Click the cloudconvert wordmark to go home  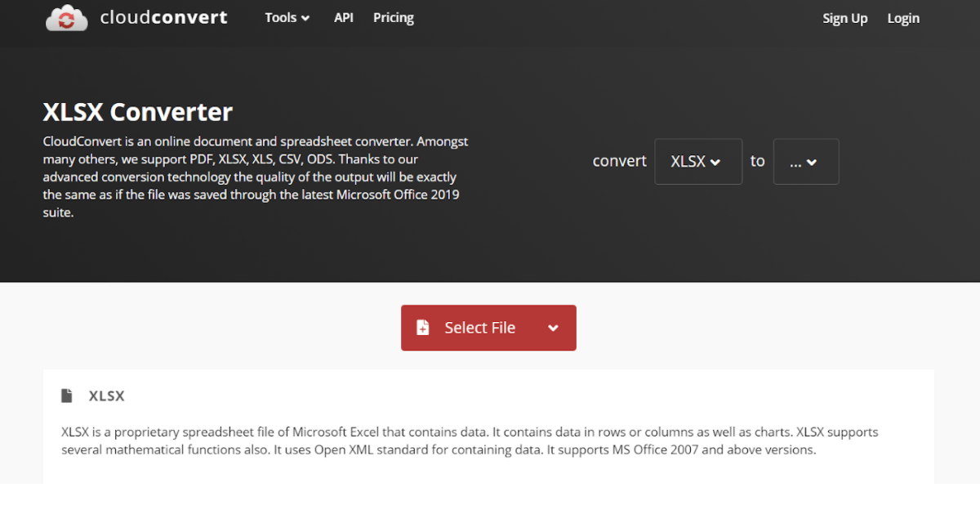pos(163,16)
